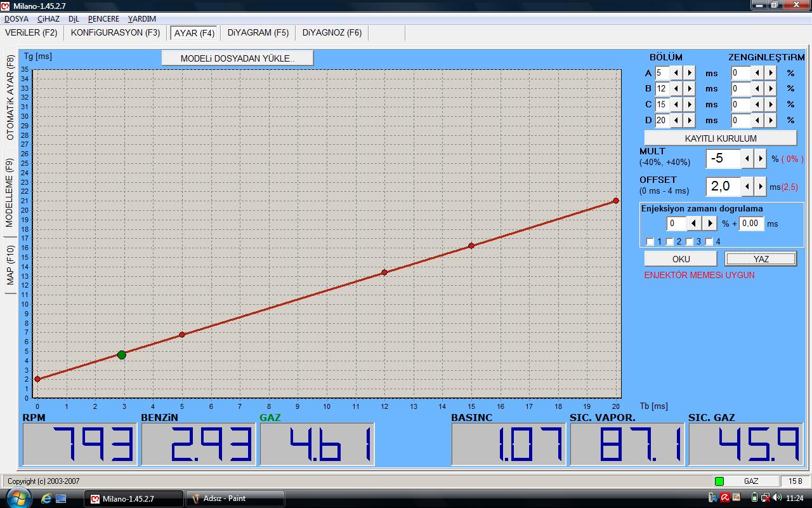Increase row A enrichment percent
Image resolution: width=812 pixels, height=508 pixels.
click(771, 73)
